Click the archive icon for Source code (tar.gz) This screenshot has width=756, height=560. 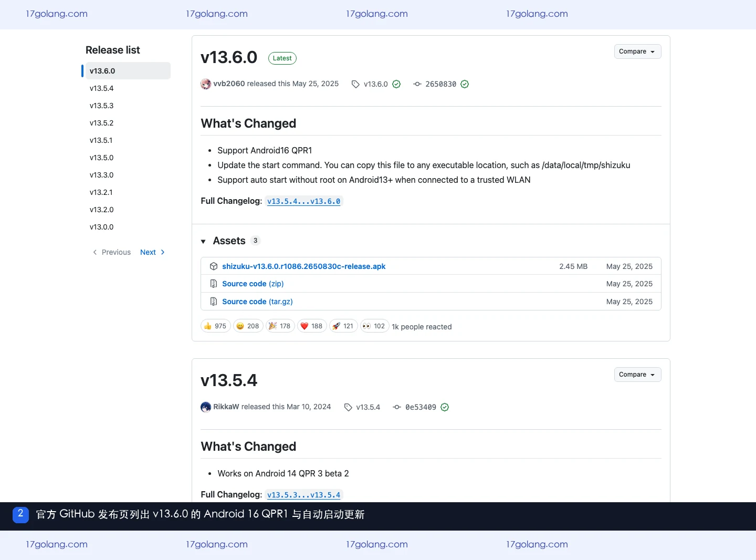214,302
